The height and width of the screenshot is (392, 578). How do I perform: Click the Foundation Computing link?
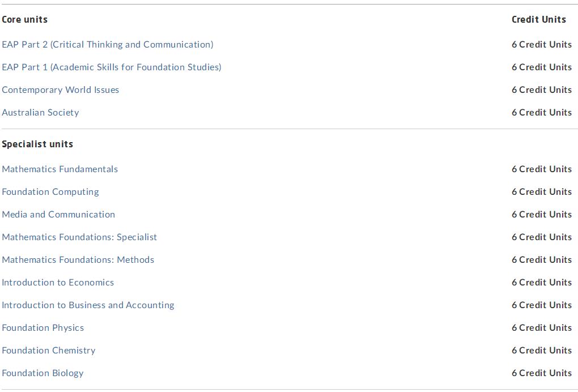(x=50, y=192)
